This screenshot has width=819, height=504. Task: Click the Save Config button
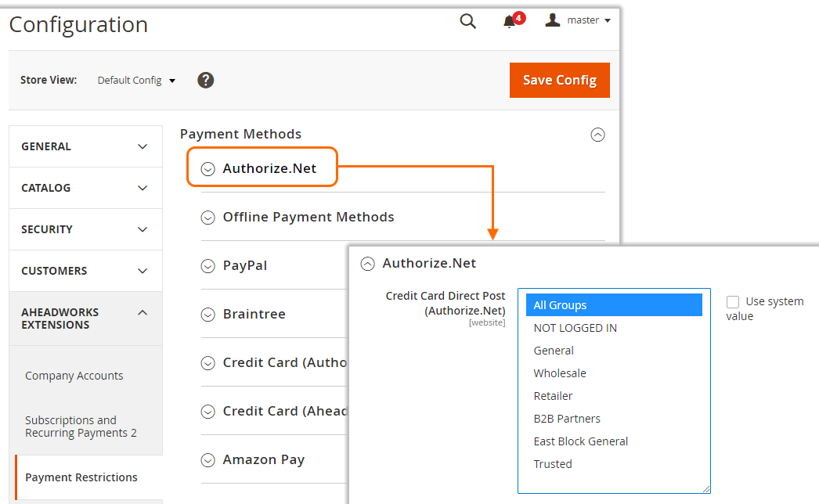[559, 80]
